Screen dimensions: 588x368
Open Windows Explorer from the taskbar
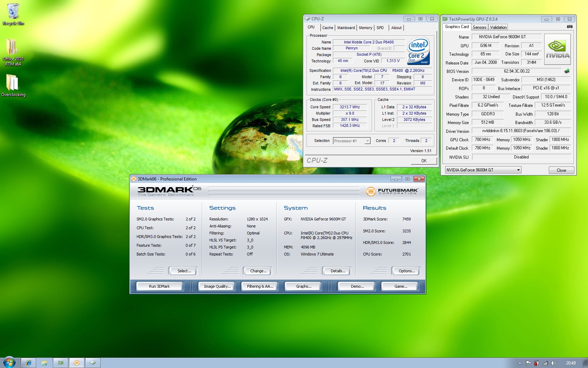point(44,363)
